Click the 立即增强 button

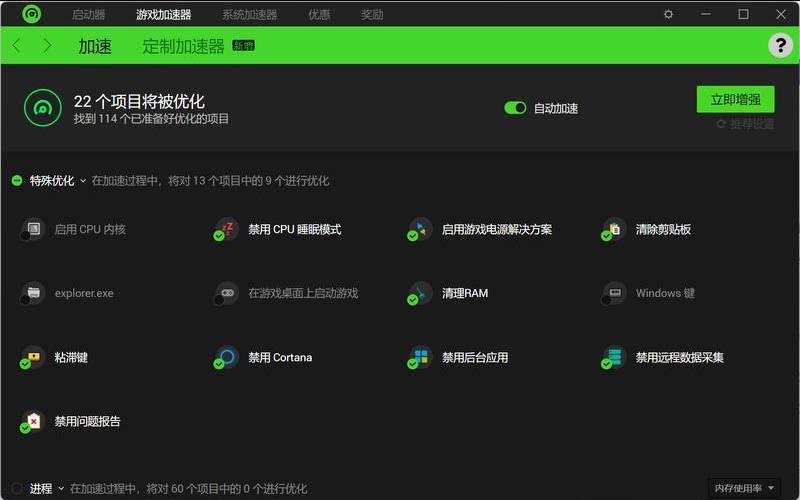click(735, 99)
